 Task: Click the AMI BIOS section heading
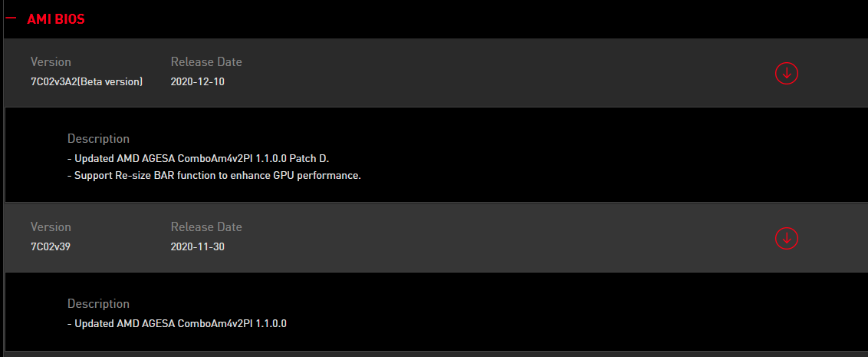[55, 19]
